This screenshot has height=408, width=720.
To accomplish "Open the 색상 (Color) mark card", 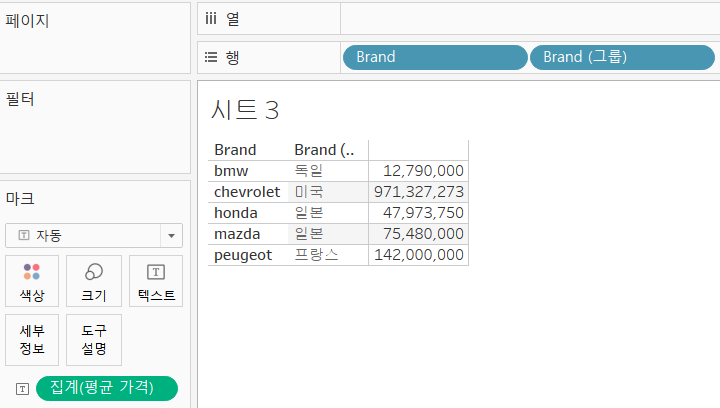I will coord(32,281).
